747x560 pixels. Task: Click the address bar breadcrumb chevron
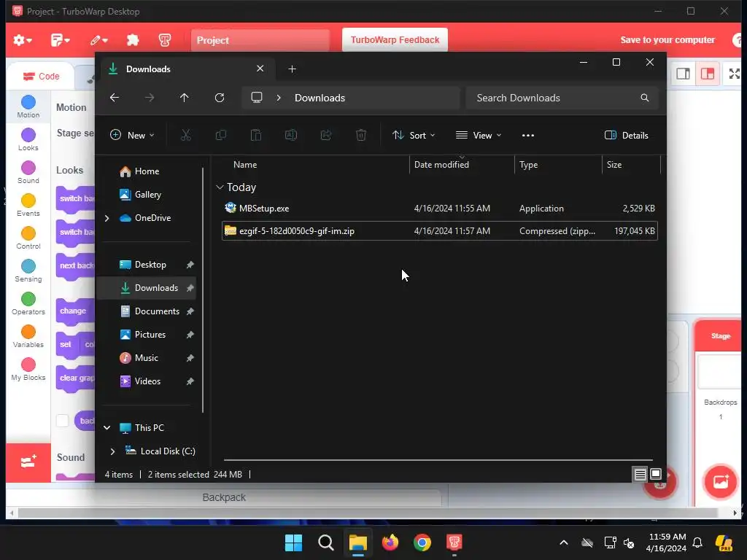coord(279,98)
